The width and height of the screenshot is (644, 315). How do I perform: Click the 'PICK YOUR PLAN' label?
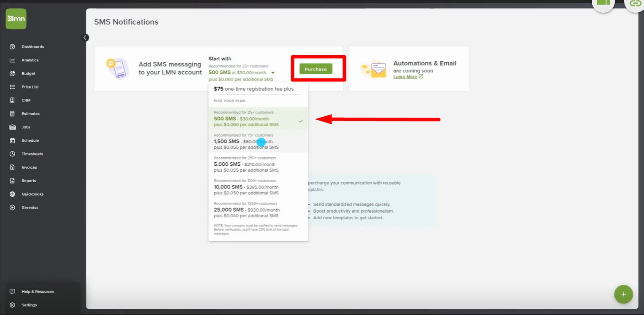pos(229,101)
